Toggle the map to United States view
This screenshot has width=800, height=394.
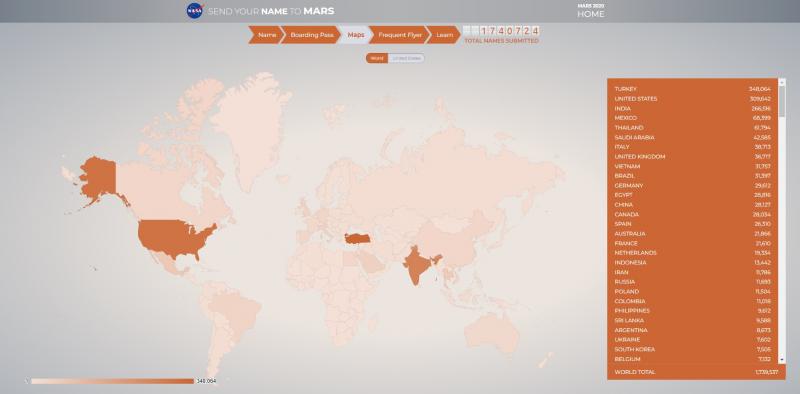click(x=407, y=58)
